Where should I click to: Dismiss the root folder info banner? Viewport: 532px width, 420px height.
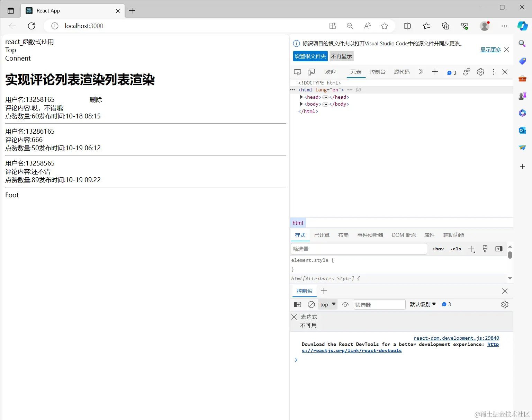coord(507,50)
